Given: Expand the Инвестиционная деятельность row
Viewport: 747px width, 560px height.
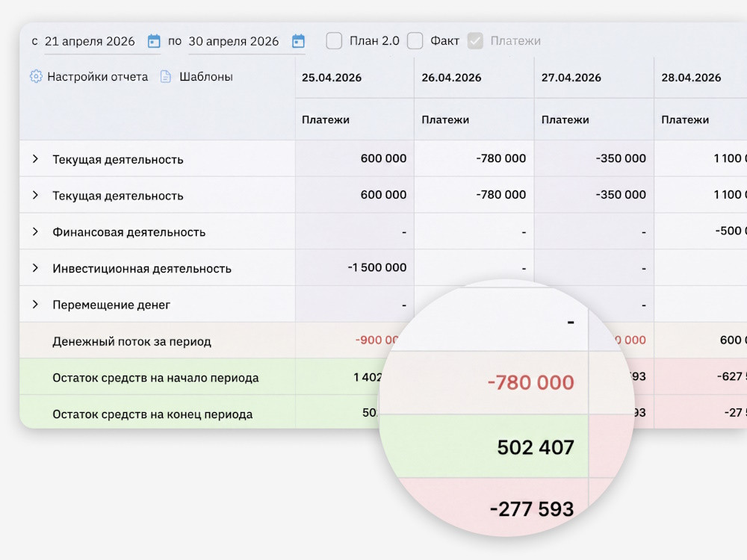Looking at the screenshot, I should pyautogui.click(x=35, y=268).
